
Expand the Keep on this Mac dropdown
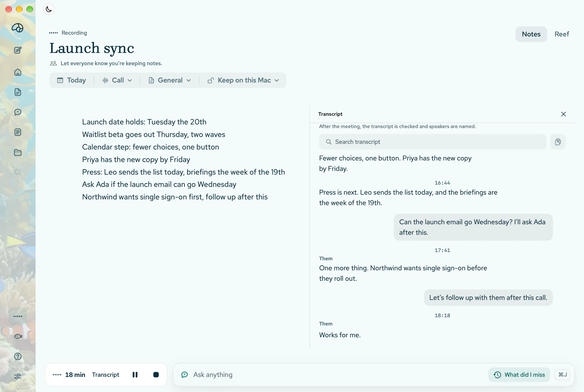(x=243, y=80)
